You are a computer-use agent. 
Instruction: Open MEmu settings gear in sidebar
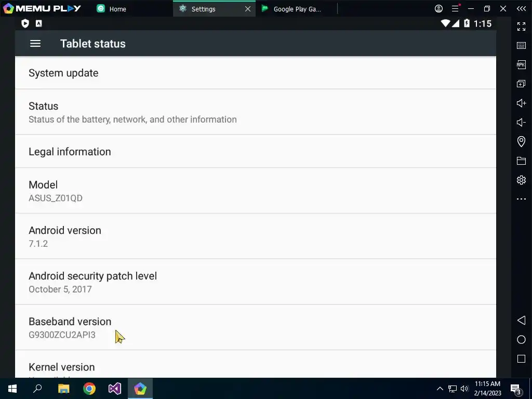click(521, 180)
